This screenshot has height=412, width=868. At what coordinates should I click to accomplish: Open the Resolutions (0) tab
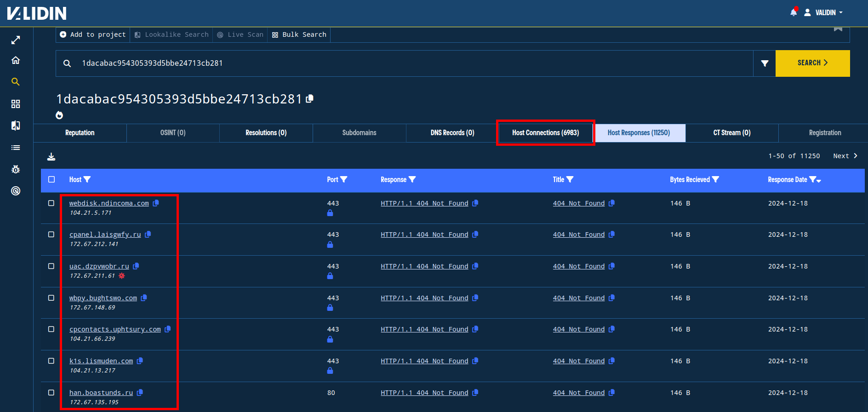coord(266,133)
